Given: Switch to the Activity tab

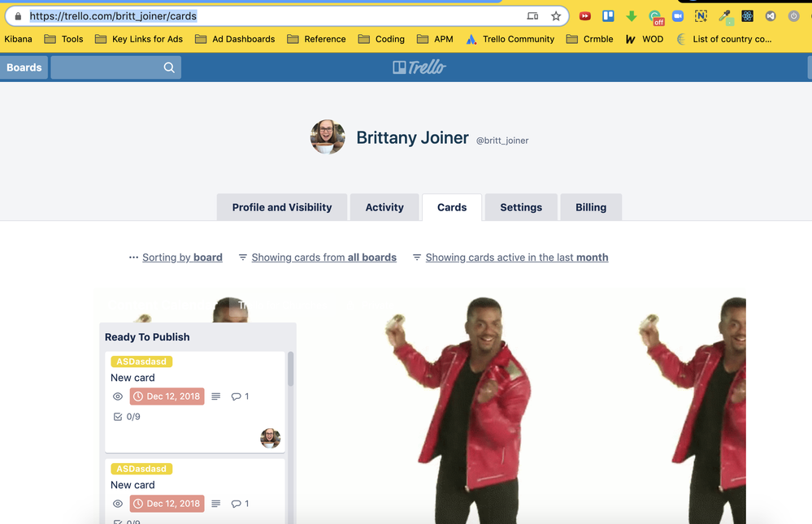Looking at the screenshot, I should 384,207.
